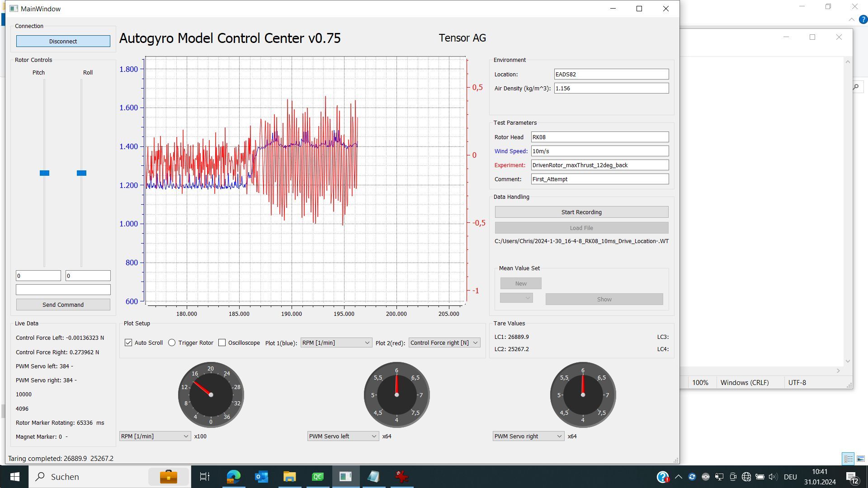Select the Trigger Rotor radio button

pos(172,343)
